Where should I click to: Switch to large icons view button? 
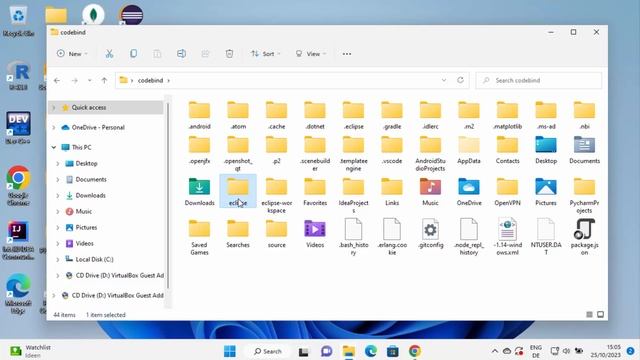(x=600, y=314)
